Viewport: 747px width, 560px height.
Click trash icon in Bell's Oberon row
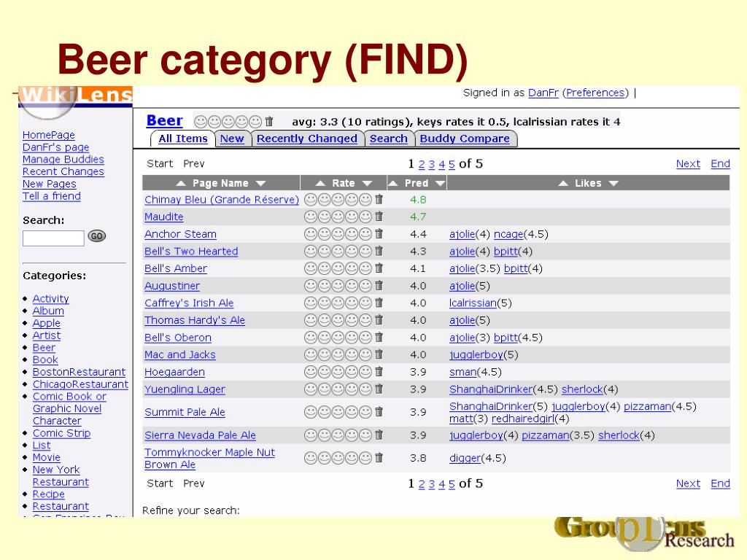pos(379,337)
